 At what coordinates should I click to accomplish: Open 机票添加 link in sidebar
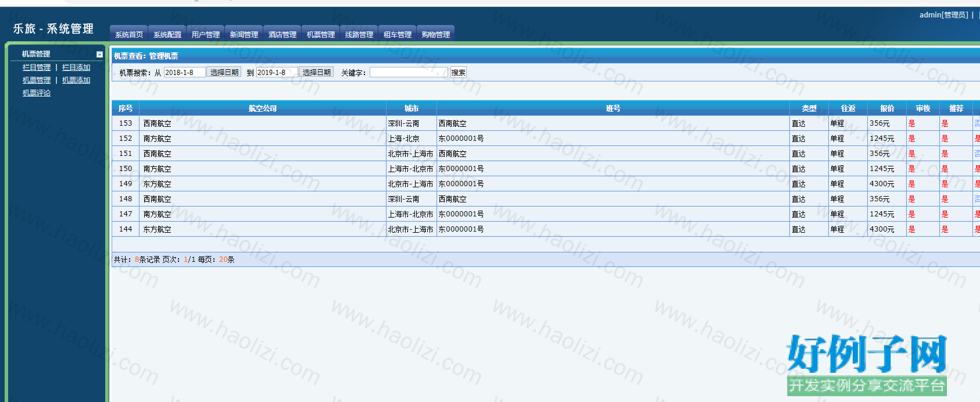pos(76,80)
